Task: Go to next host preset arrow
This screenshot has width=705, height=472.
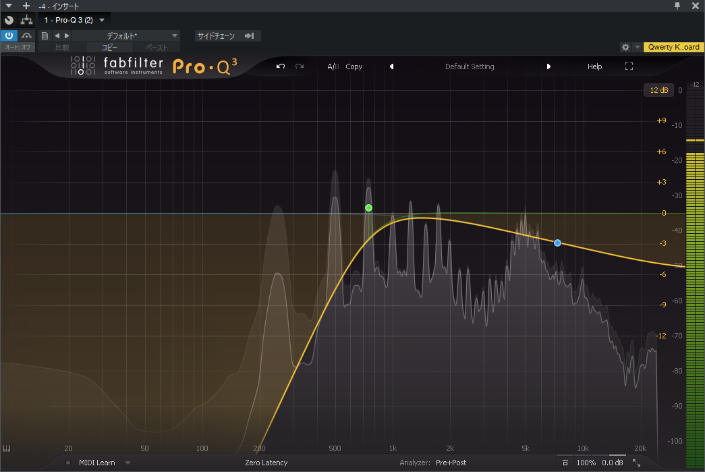Action: [67, 36]
